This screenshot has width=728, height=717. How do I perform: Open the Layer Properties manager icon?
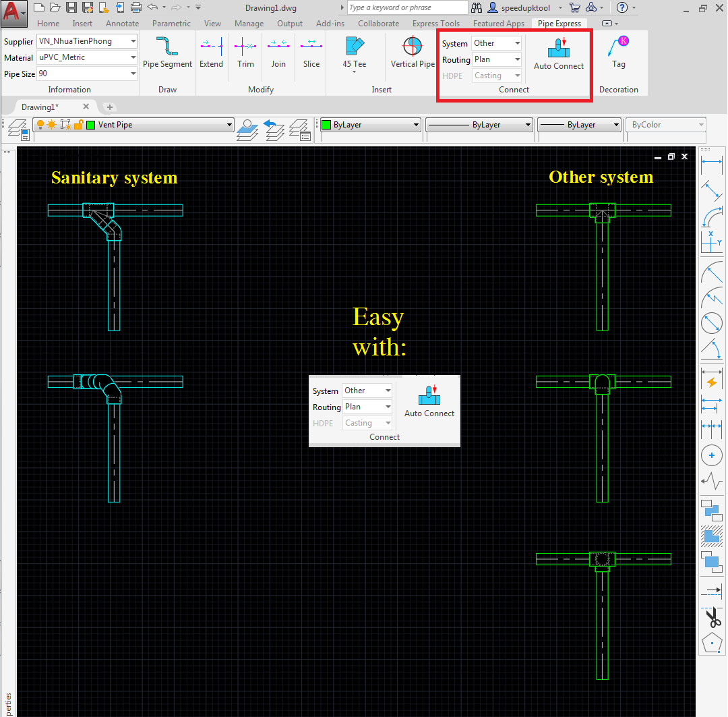[19, 130]
